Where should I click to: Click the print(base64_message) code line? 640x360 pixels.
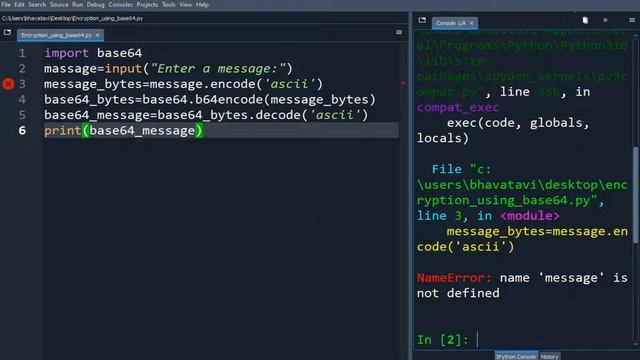123,131
